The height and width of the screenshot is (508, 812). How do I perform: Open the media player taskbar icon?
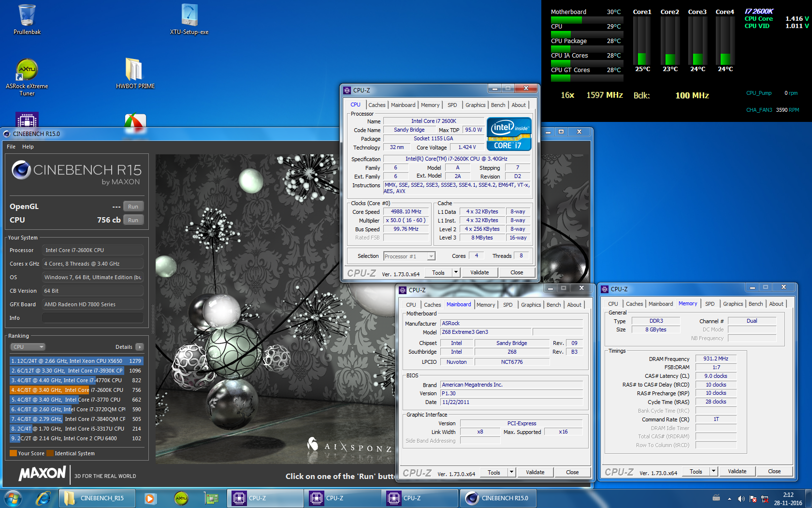pos(150,498)
